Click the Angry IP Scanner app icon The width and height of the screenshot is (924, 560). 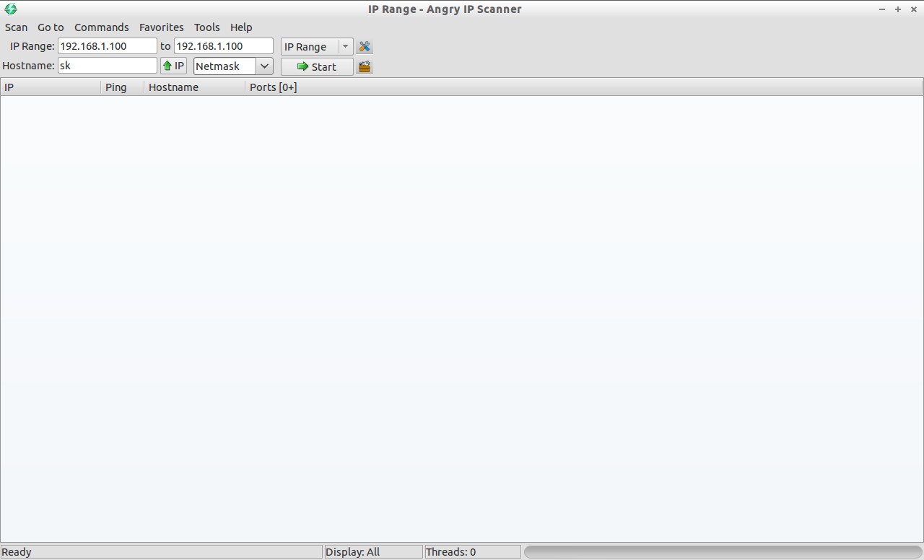click(x=10, y=9)
